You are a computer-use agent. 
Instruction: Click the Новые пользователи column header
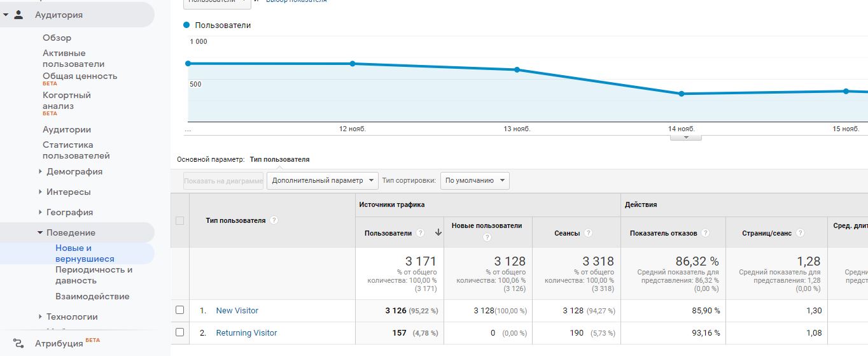pos(487,225)
